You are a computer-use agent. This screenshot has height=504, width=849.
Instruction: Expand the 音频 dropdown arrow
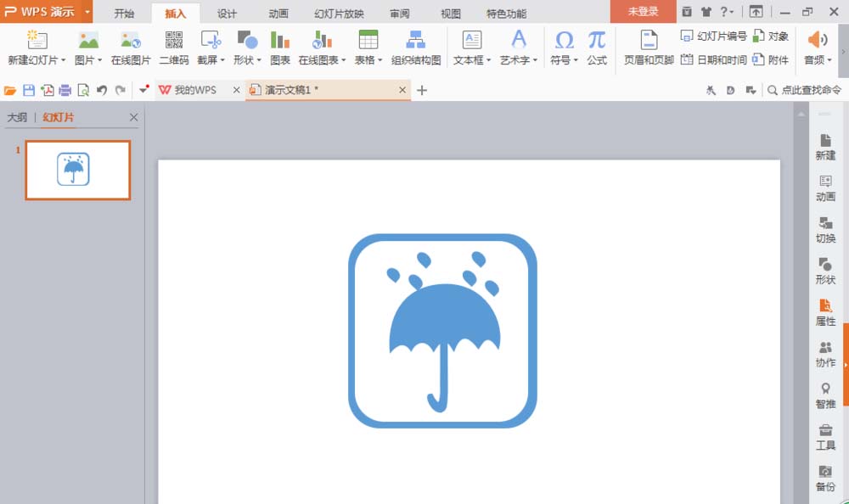pyautogui.click(x=829, y=60)
